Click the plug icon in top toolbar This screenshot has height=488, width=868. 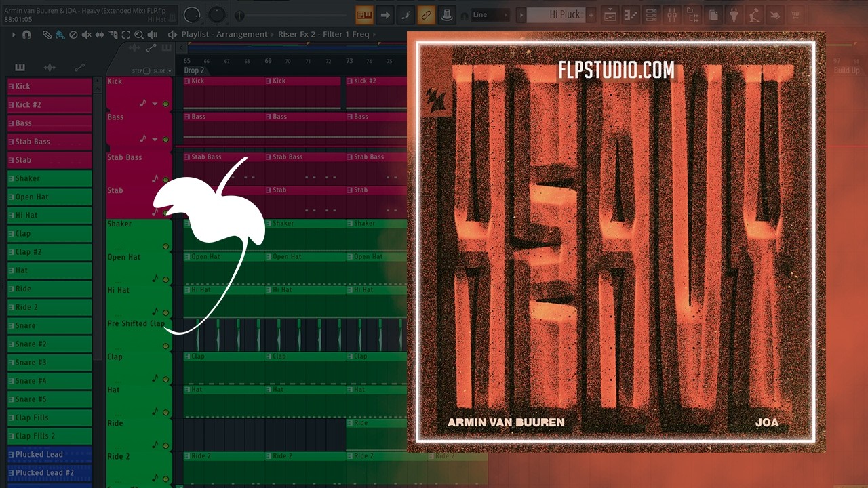coord(734,14)
